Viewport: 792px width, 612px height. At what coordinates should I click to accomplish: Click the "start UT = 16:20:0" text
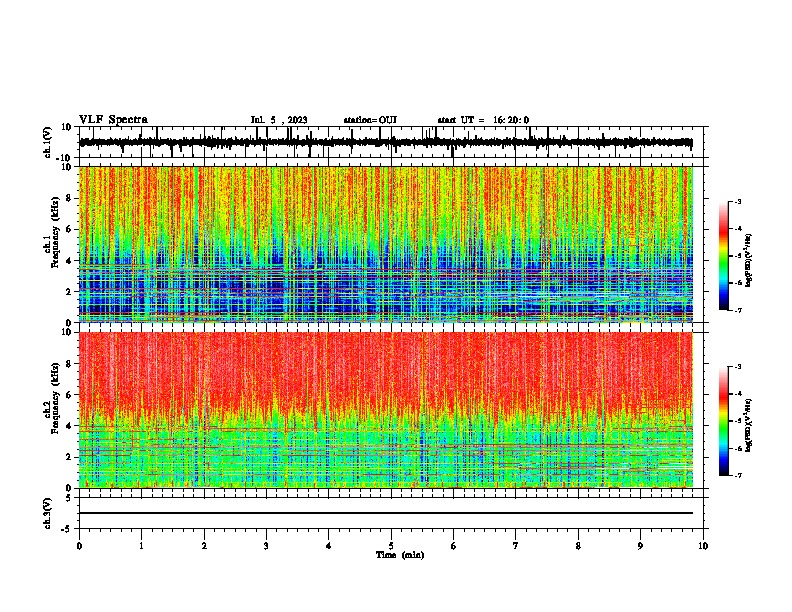pos(483,120)
